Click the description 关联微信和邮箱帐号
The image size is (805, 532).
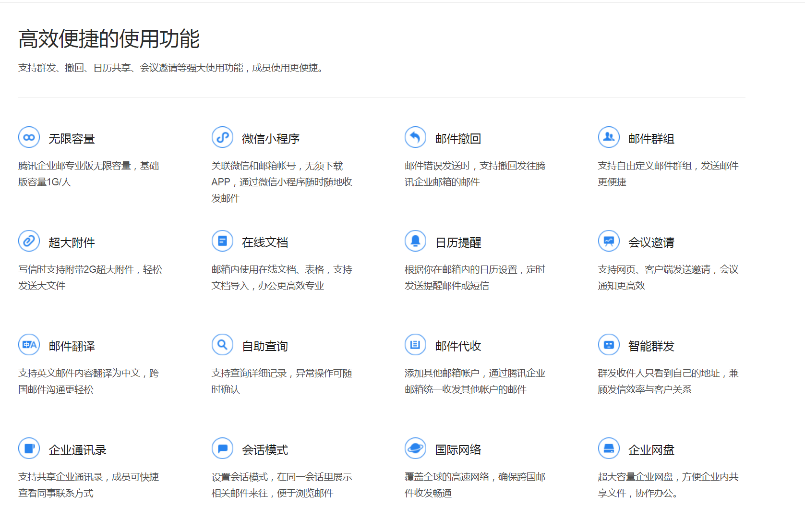coord(282,182)
